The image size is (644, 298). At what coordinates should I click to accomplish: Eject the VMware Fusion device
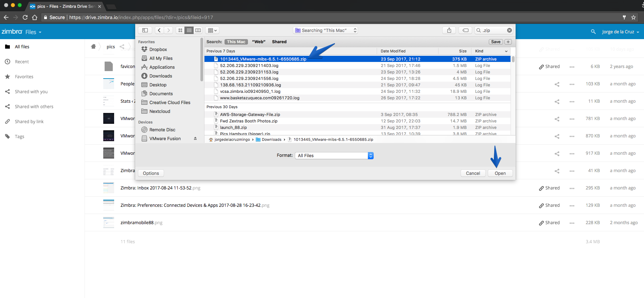[x=195, y=138]
